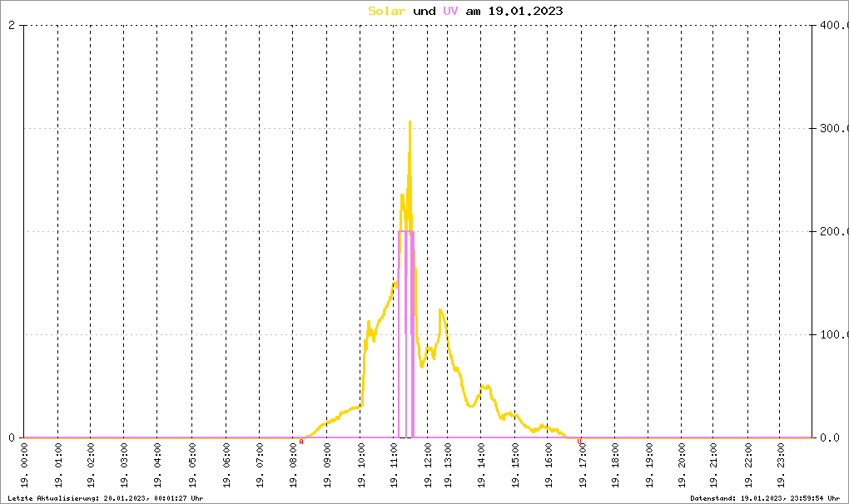Click the time label "19. 03:00"
Screen dimensions: 849x504
[x=124, y=465]
